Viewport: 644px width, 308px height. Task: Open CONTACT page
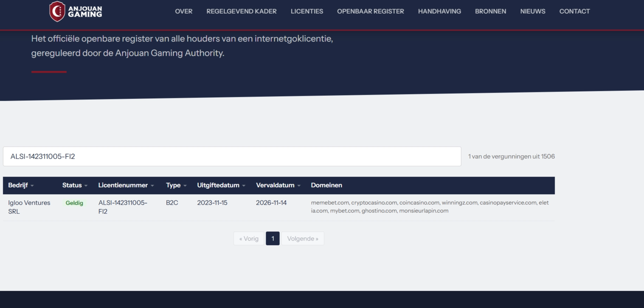[x=574, y=11]
